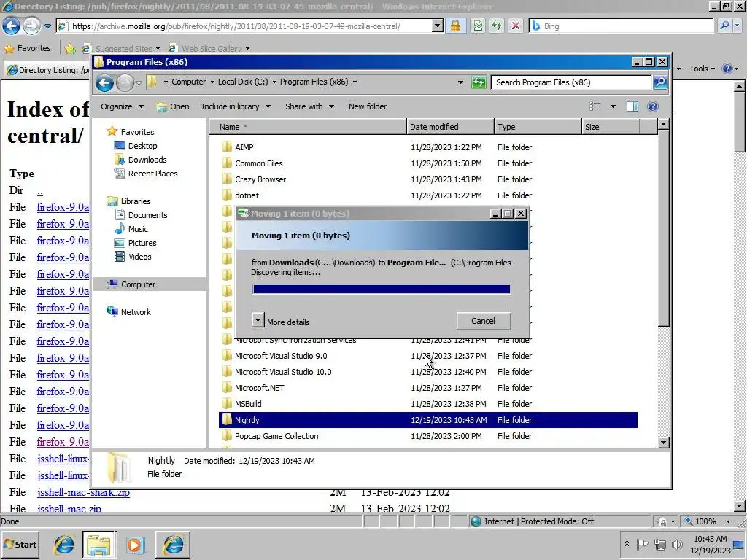Open the Documents library
Screen dimensions: 747x560
pos(147,215)
